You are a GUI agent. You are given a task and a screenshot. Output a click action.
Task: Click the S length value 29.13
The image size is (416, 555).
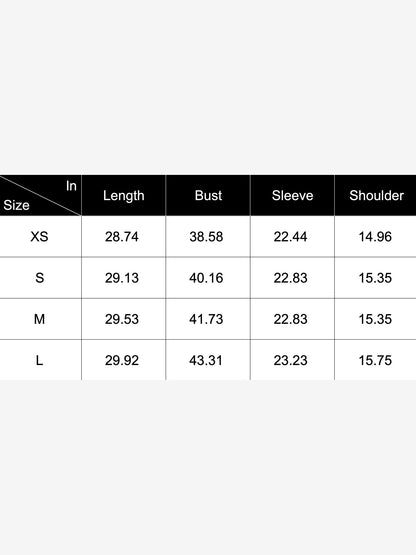[x=121, y=278]
